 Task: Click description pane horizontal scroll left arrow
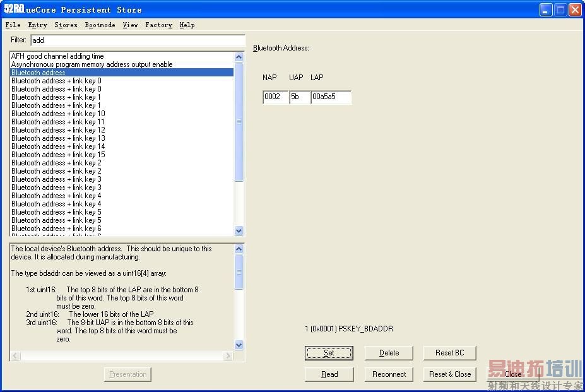tap(15, 356)
